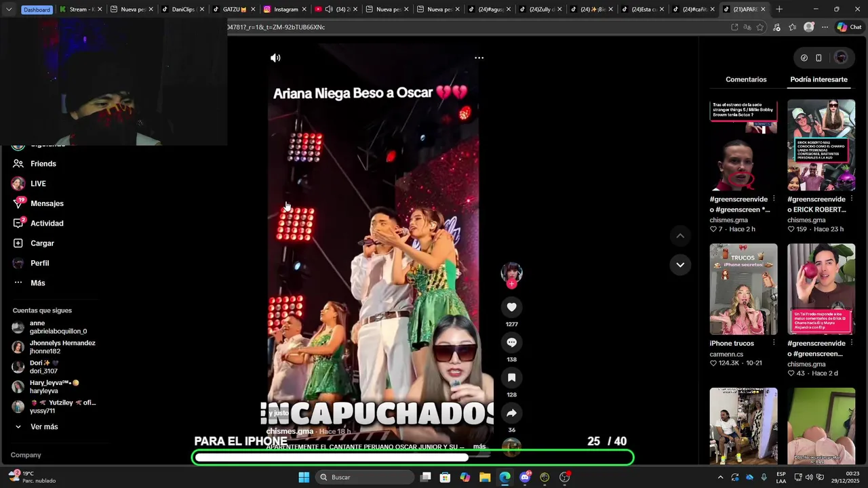This screenshot has height=488, width=868.
Task: Switch to Comentarios tab
Action: [x=746, y=79]
